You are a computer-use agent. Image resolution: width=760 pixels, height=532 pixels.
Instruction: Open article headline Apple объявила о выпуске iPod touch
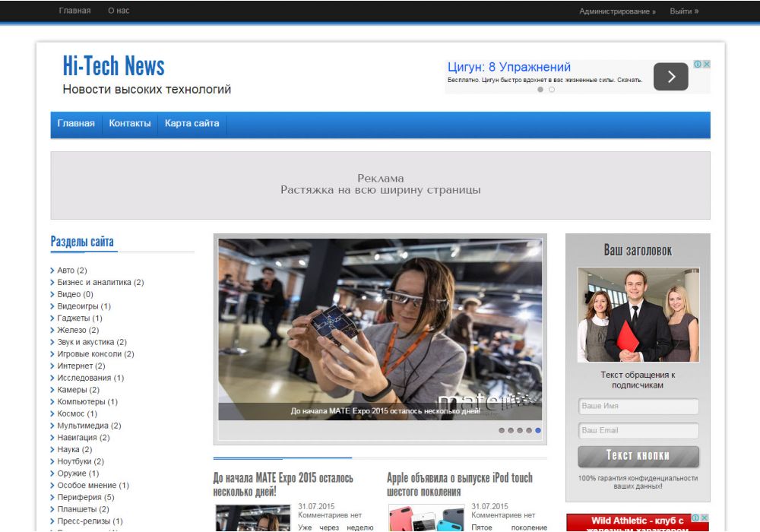point(460,485)
